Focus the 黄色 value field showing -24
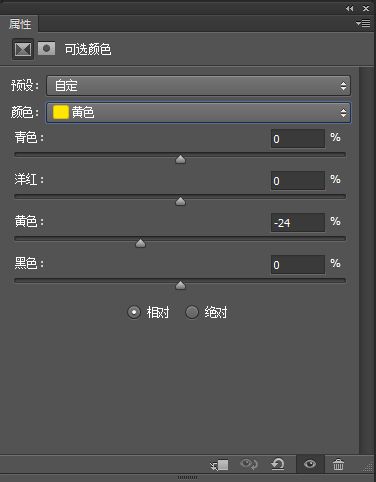376x482 pixels. (298, 223)
